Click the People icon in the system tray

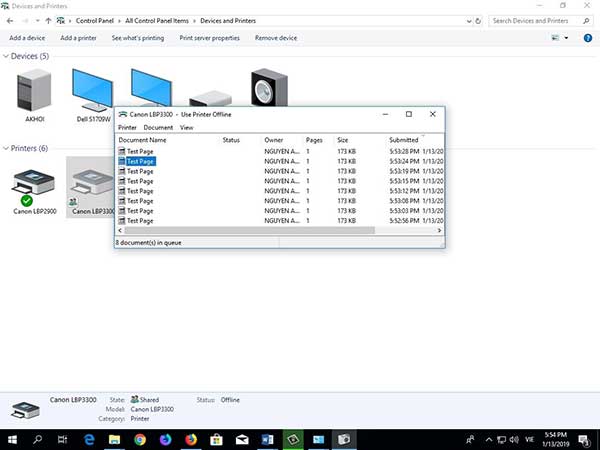click(x=470, y=440)
